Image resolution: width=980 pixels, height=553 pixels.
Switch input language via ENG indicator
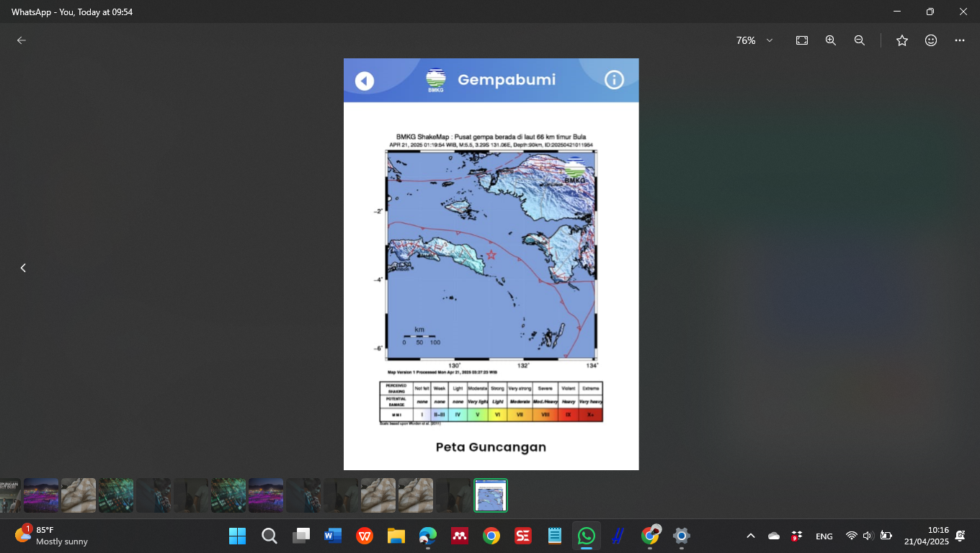point(824,536)
